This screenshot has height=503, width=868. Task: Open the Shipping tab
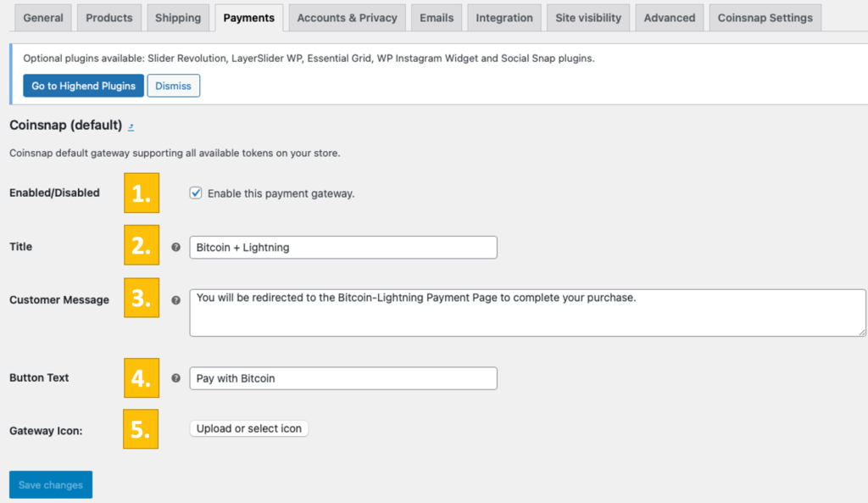pos(178,18)
